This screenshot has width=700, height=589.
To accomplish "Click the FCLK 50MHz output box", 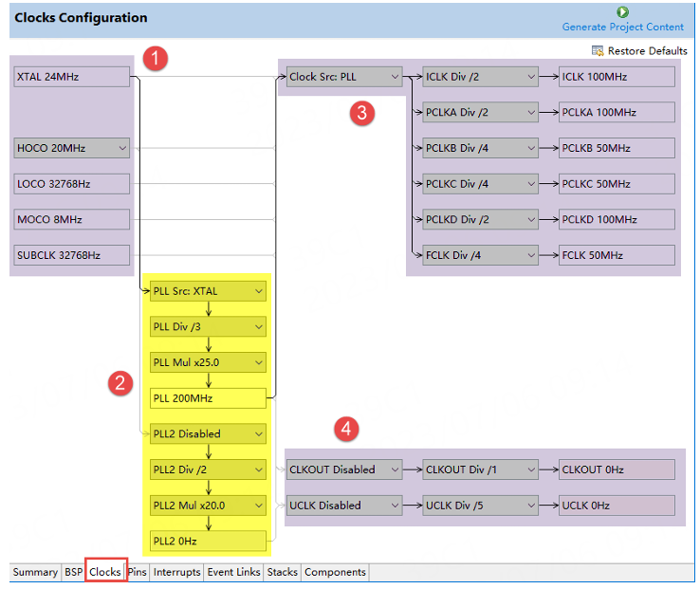I will 617,255.
